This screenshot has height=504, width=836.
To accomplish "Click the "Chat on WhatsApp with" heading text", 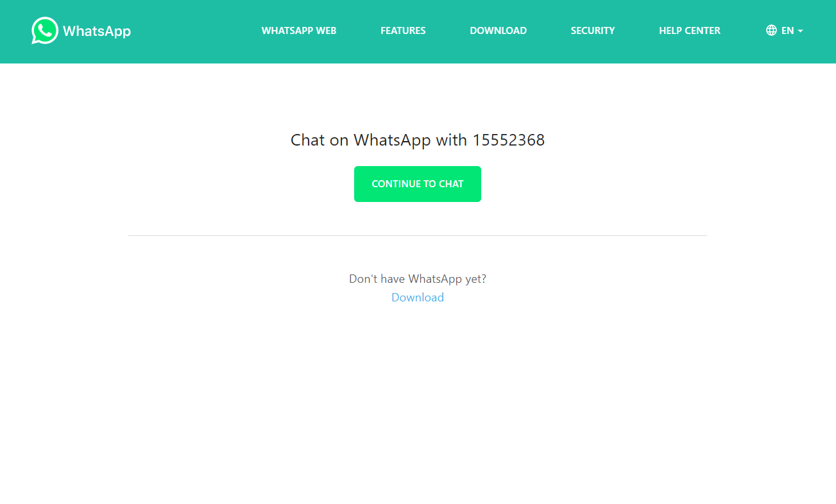I will (379, 140).
